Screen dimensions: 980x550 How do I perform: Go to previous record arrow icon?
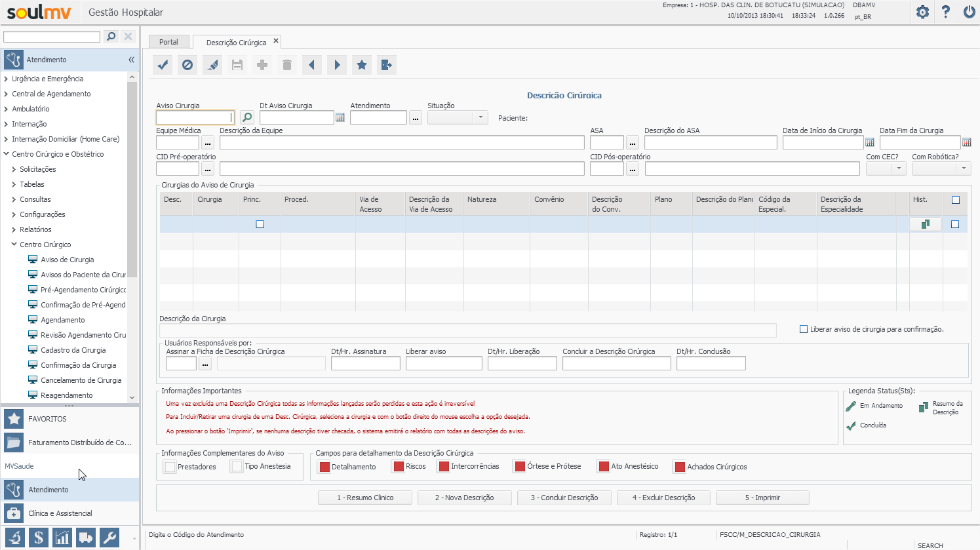[312, 65]
